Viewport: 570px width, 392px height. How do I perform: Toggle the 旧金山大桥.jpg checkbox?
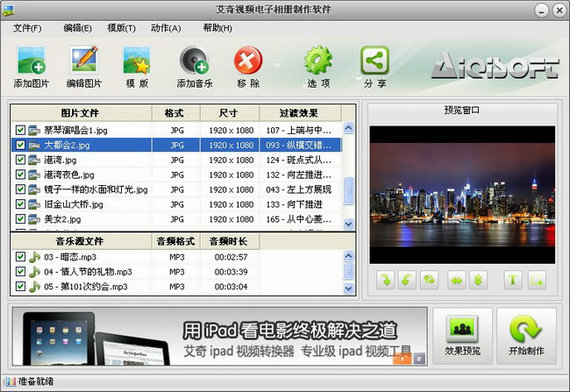click(x=20, y=204)
